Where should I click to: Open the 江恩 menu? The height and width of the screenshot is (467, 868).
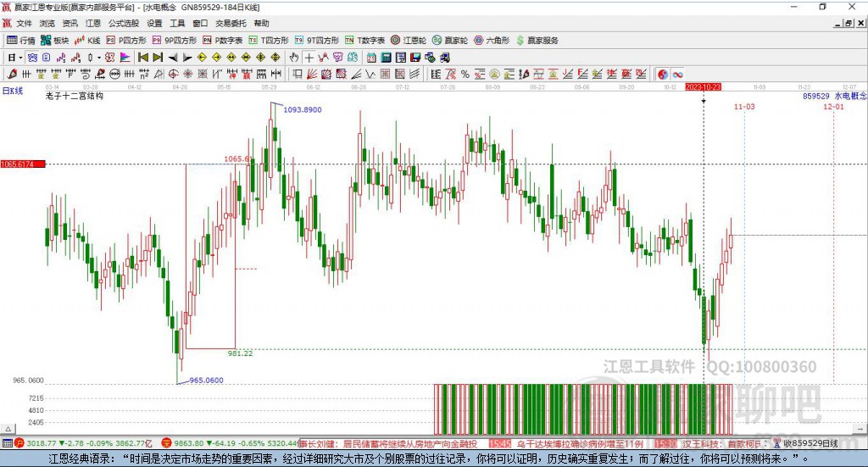click(93, 24)
